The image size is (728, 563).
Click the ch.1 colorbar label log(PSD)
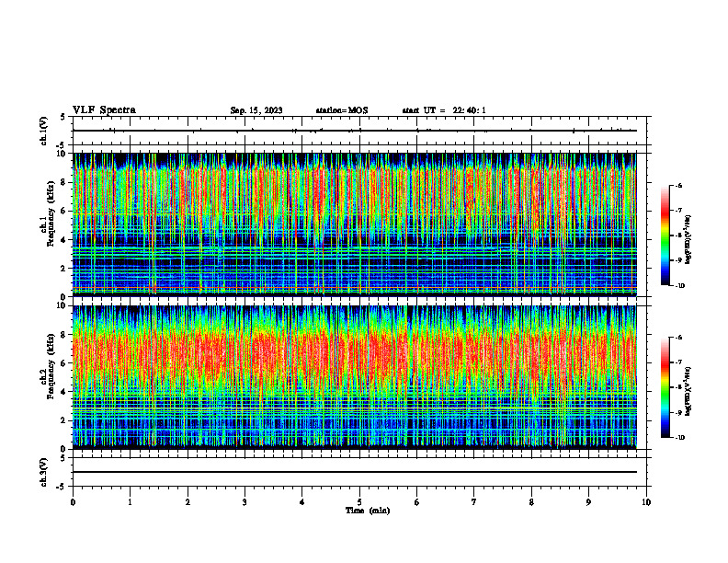pos(688,240)
